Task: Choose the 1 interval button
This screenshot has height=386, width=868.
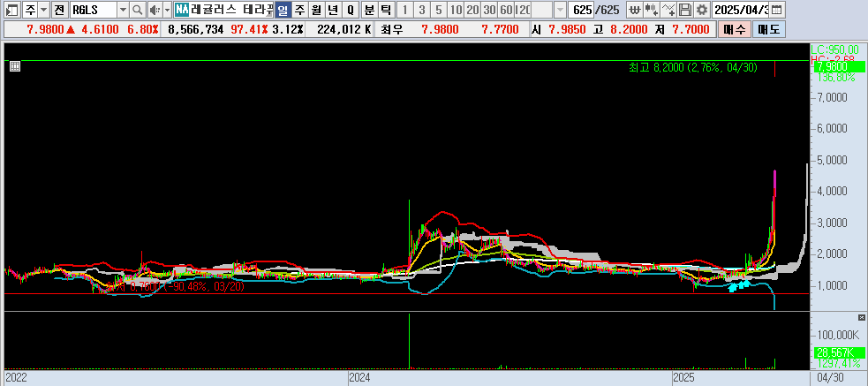Action: click(405, 10)
